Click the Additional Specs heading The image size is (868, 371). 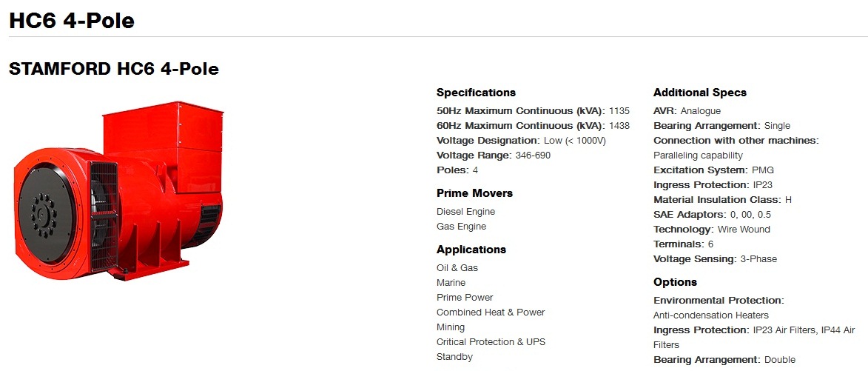point(700,93)
